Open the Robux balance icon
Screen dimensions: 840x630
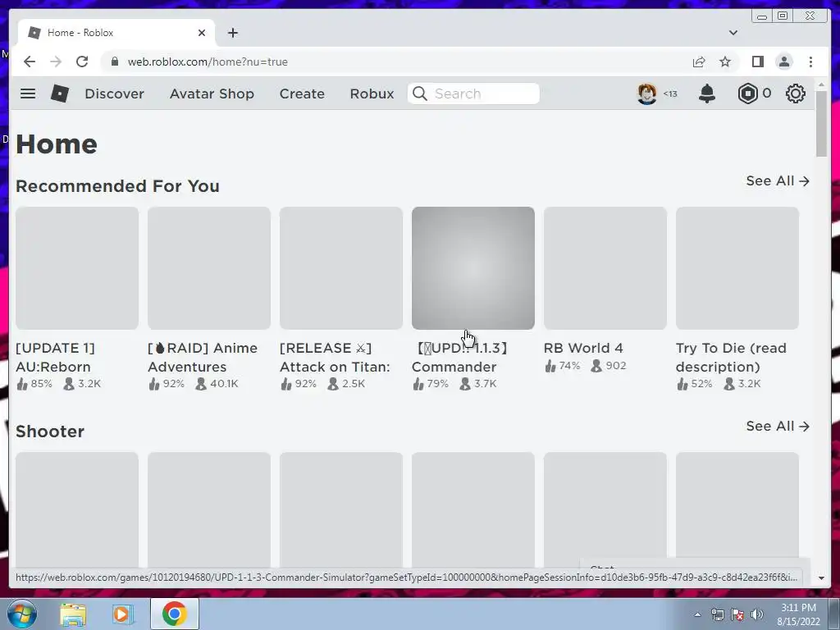748,94
